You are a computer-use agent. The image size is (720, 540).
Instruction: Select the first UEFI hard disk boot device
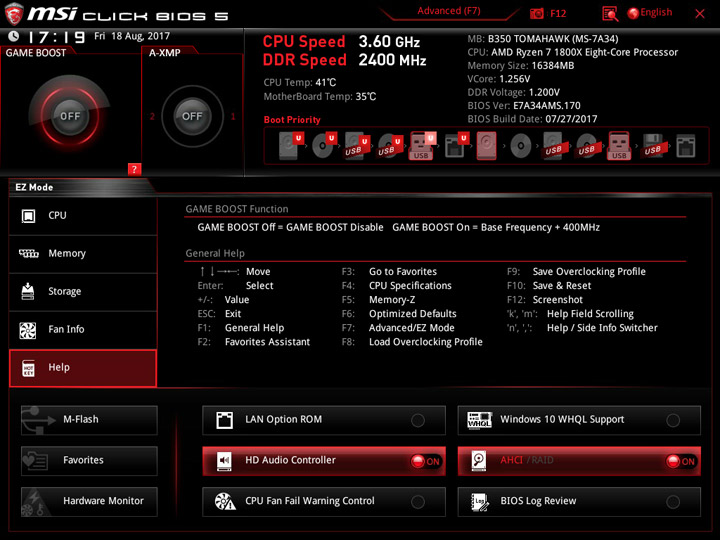291,146
